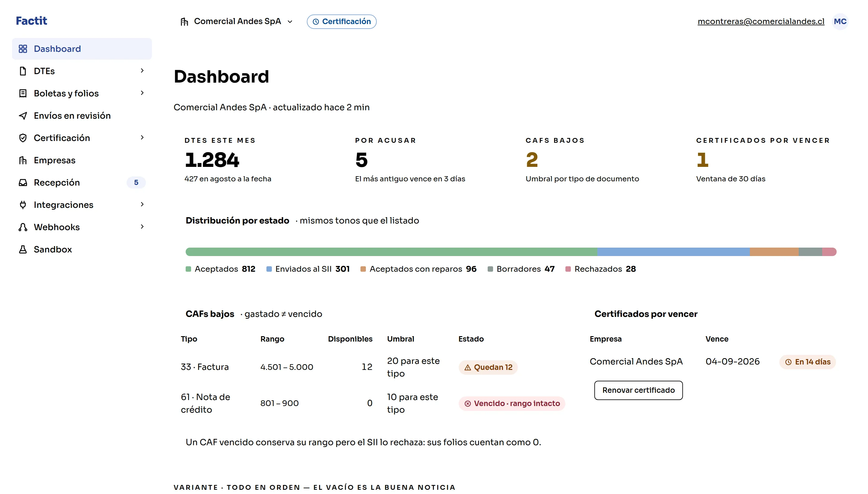The width and height of the screenshot is (868, 494).
Task: Click the Aceptados con reparos 96 legend entry
Action: point(418,269)
